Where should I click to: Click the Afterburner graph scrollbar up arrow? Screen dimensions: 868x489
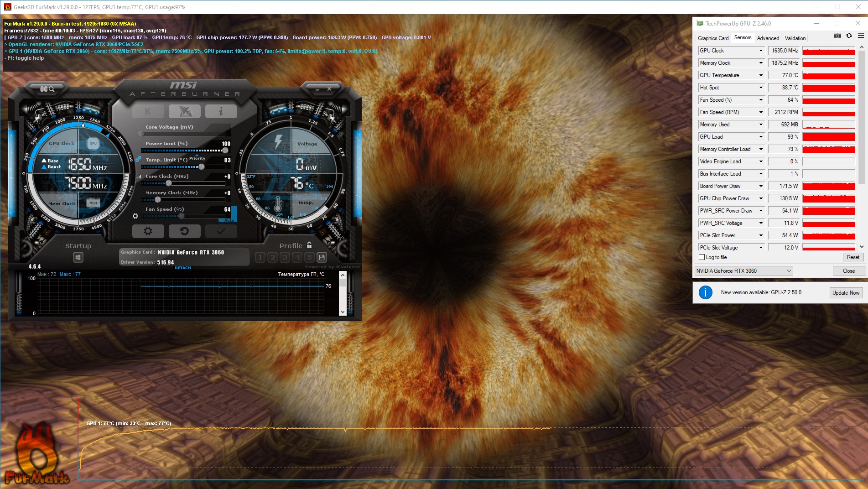click(x=343, y=275)
